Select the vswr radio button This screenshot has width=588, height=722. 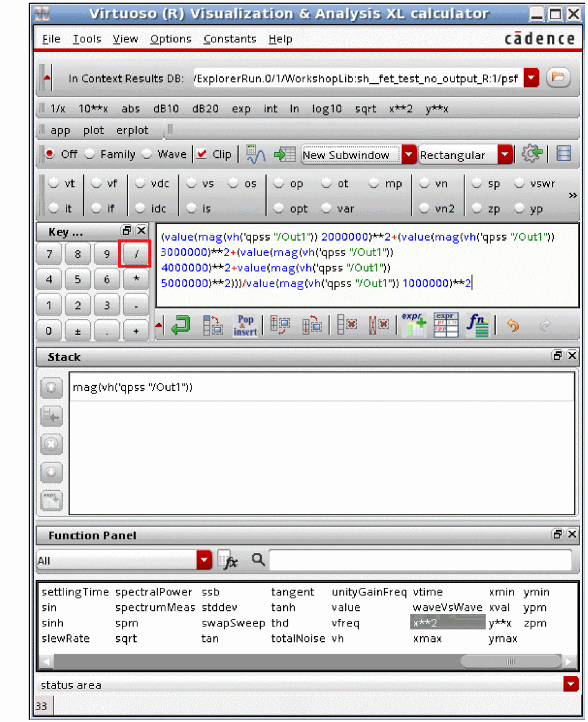tap(520, 183)
